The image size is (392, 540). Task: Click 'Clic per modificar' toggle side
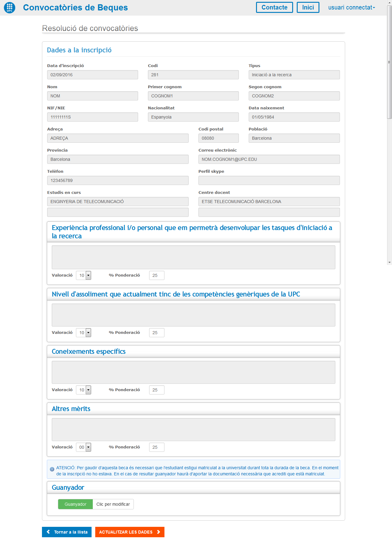[113, 504]
